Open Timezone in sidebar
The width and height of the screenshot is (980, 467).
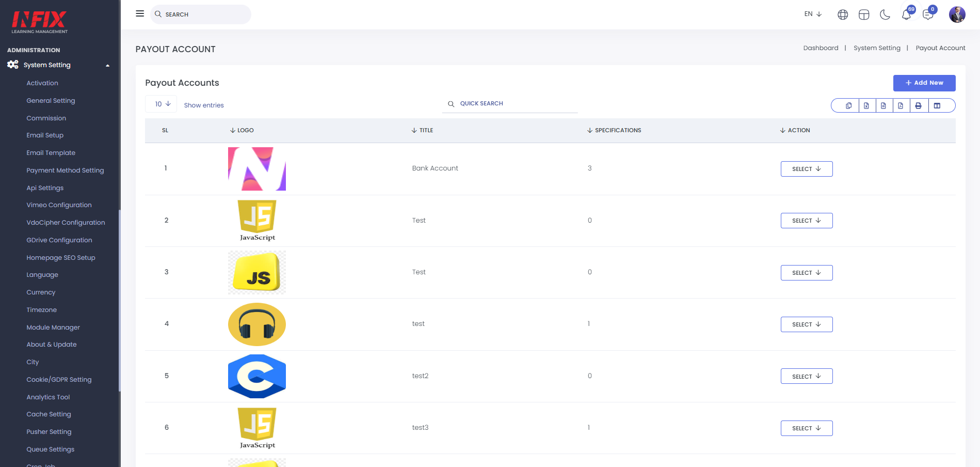(42, 310)
